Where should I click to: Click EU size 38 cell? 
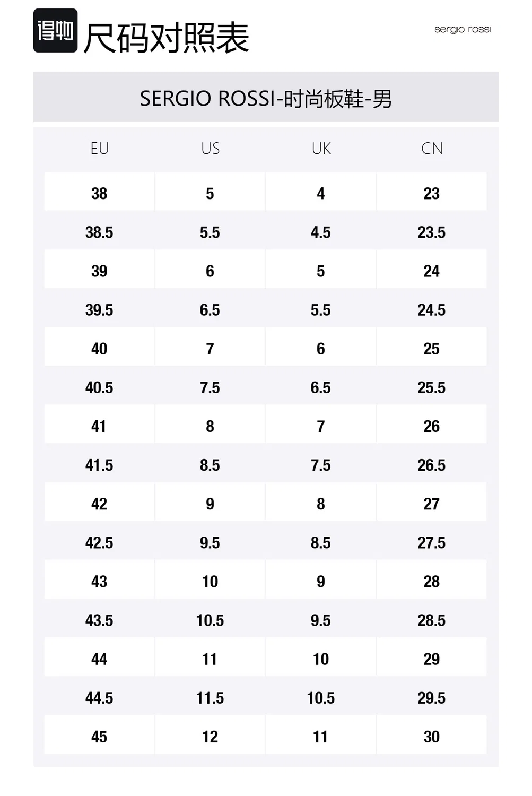point(99,192)
